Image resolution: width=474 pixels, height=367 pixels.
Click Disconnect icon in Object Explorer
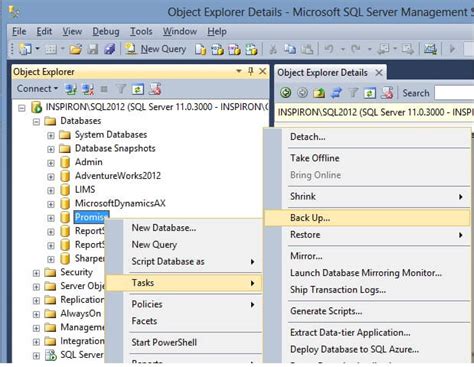pyautogui.click(x=88, y=89)
